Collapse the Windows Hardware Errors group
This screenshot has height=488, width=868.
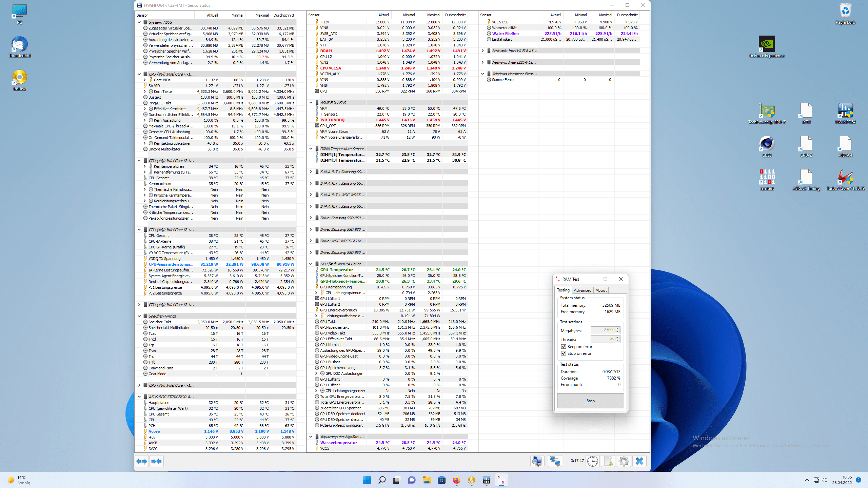pyautogui.click(x=482, y=74)
